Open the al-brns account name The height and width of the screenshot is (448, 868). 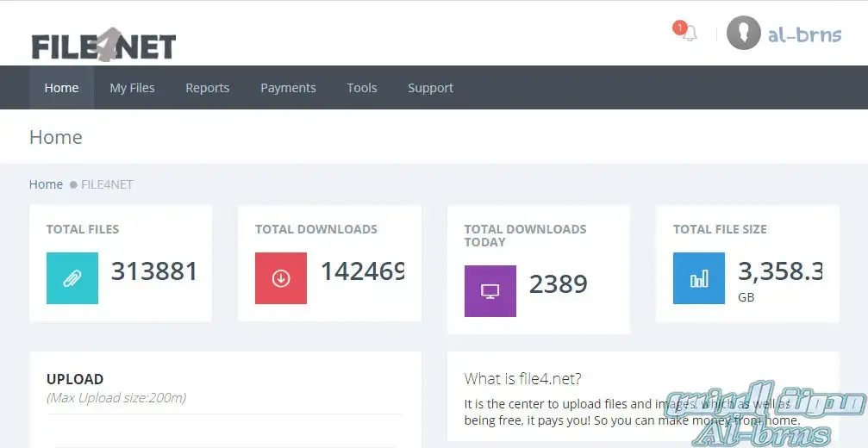tap(804, 34)
